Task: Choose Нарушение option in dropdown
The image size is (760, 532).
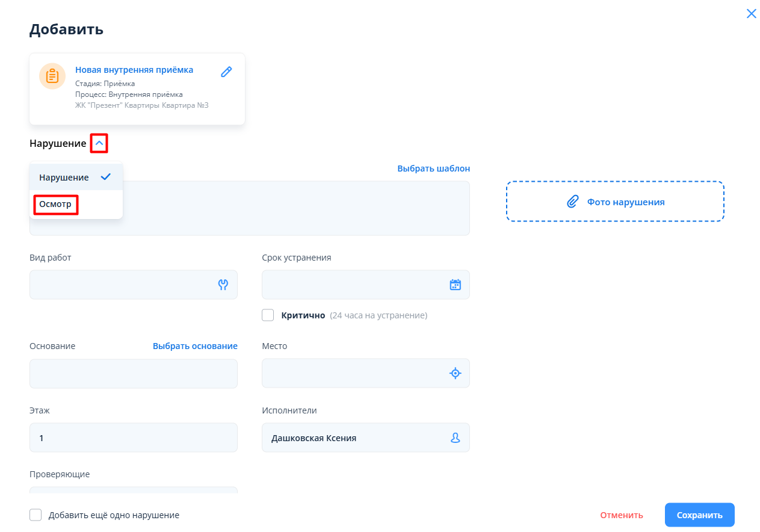Action: tap(65, 178)
